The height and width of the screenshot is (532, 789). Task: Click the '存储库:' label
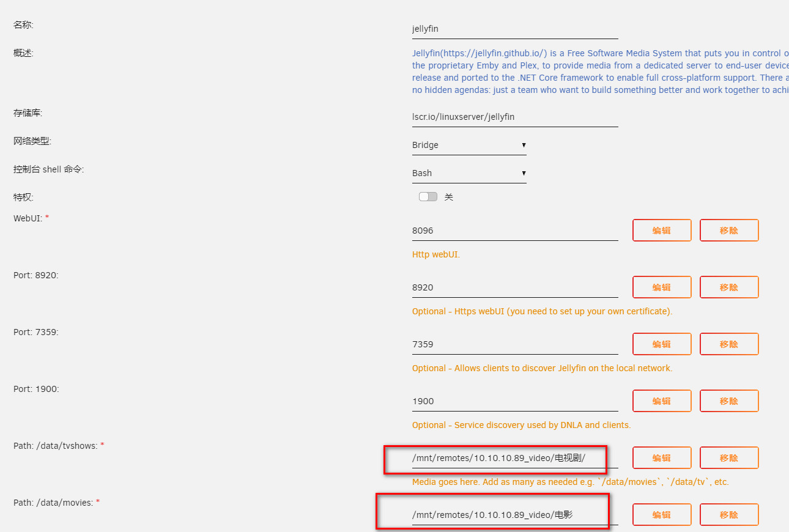point(28,113)
